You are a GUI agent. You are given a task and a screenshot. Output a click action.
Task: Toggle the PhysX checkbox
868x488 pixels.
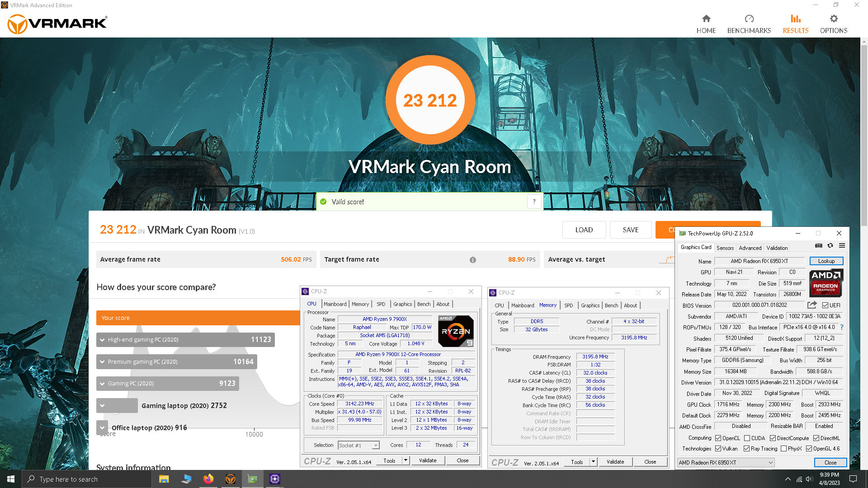click(x=783, y=449)
